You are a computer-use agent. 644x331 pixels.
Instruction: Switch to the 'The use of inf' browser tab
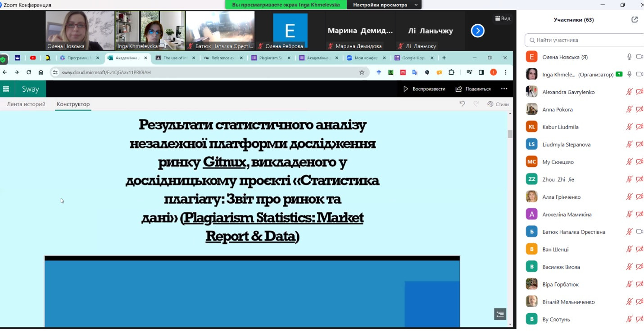tap(175, 58)
